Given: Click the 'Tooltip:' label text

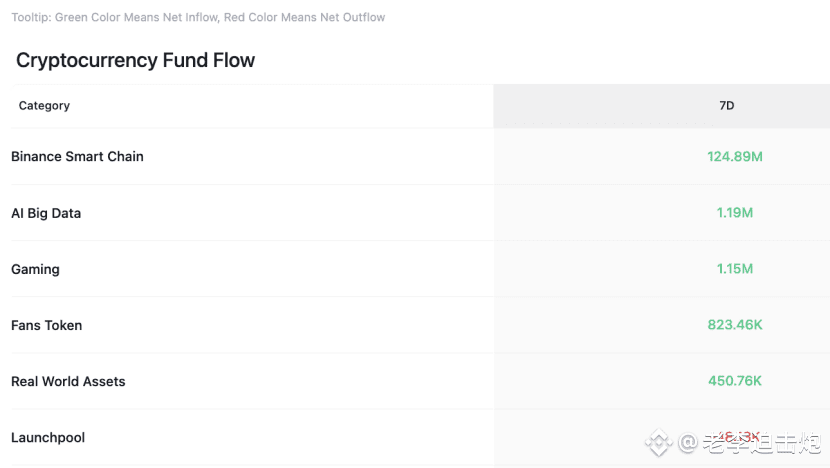Looking at the screenshot, I should click(x=30, y=17).
